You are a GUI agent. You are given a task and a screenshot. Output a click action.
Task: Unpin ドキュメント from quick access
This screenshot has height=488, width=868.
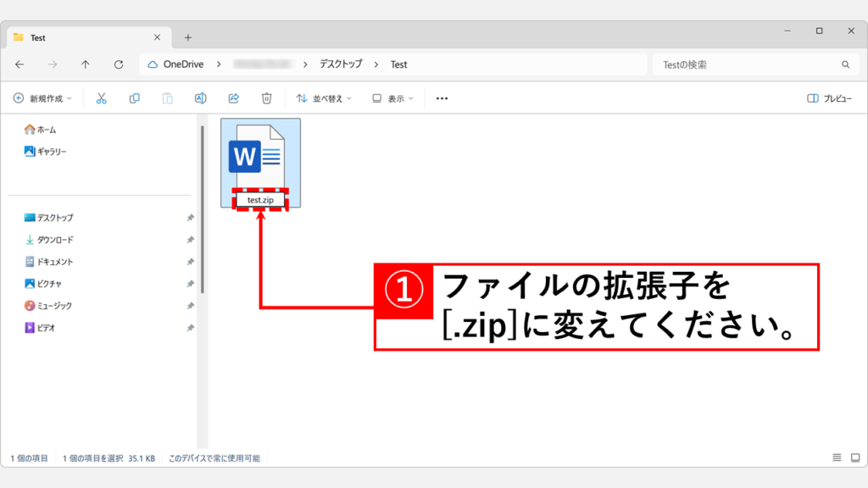coord(191,262)
